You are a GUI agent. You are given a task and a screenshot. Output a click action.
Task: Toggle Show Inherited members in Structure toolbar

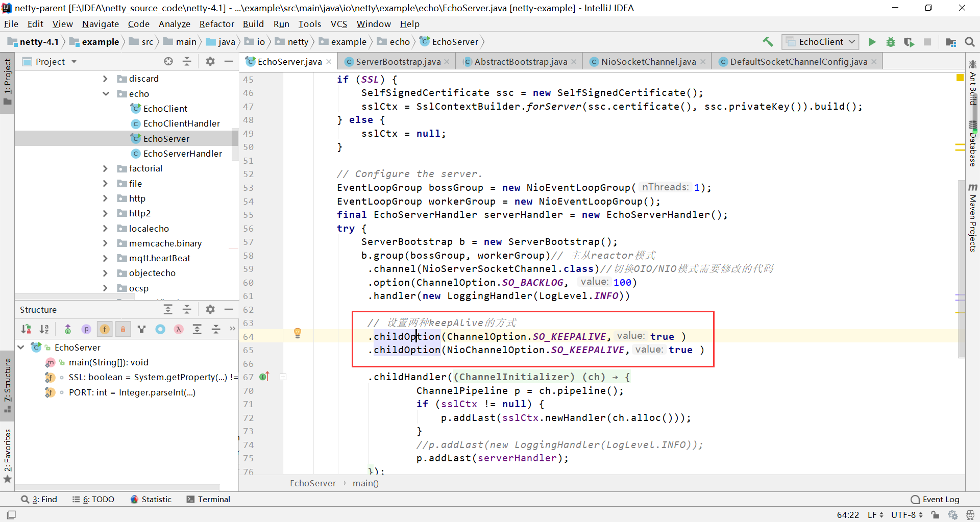point(68,329)
